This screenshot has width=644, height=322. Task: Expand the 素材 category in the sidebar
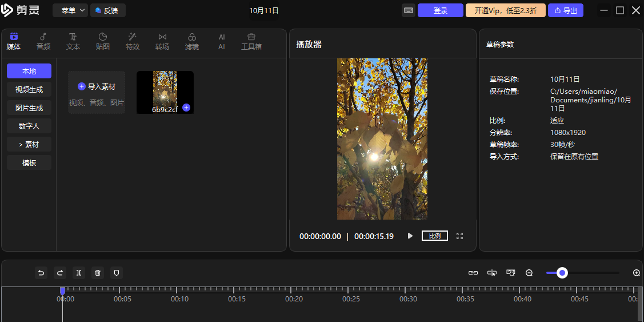coord(29,144)
